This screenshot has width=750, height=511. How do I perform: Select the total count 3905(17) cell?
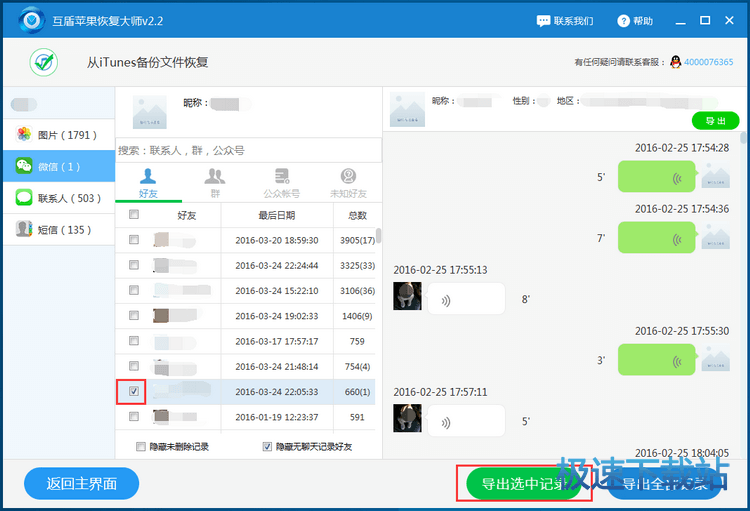(357, 240)
